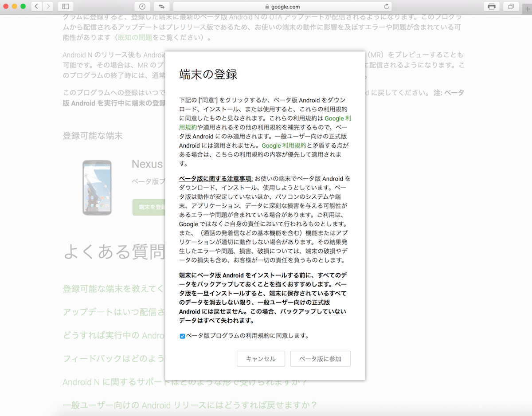532x416 pixels.
Task: Click the 登録可能な端末 section heading
Action: coord(93,136)
